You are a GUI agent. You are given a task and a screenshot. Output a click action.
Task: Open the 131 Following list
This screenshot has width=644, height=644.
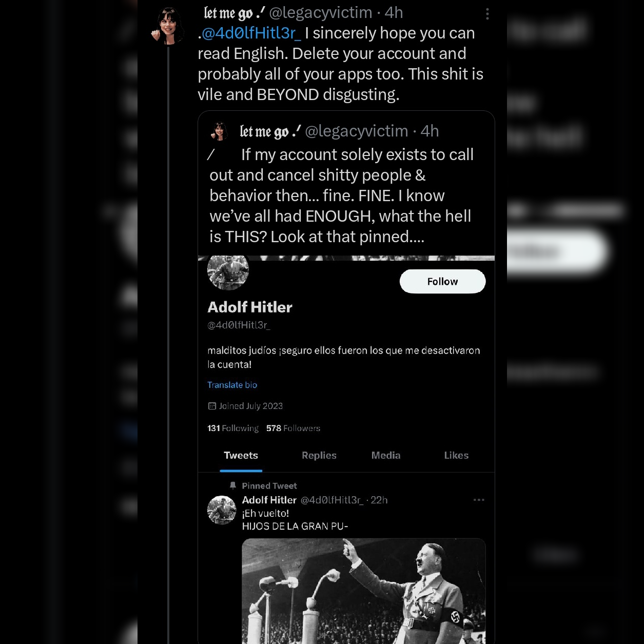click(233, 428)
